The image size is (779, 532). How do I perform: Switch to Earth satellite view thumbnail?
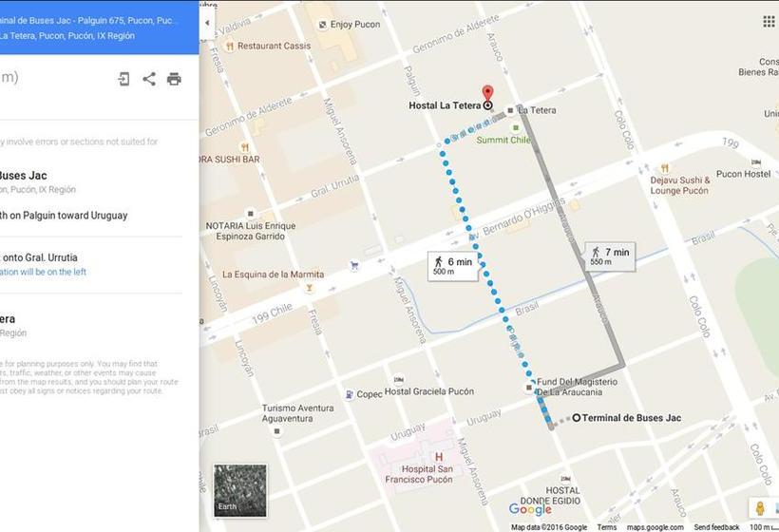pos(240,490)
